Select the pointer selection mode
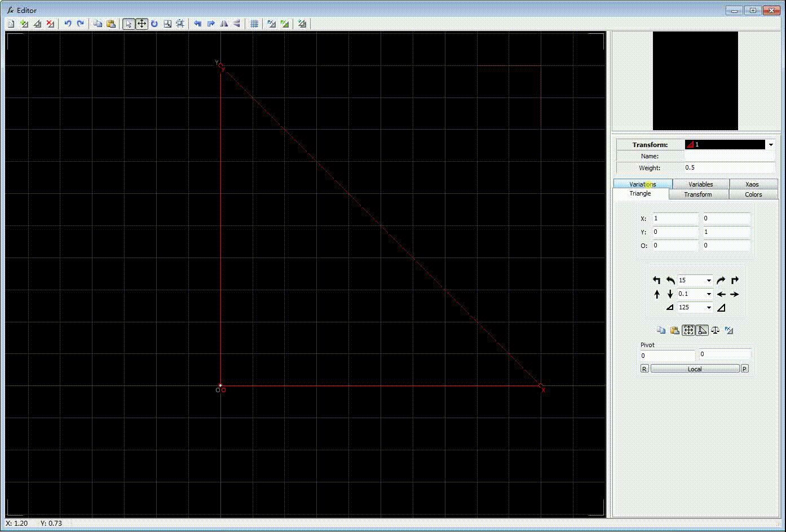The image size is (786, 532). click(129, 24)
